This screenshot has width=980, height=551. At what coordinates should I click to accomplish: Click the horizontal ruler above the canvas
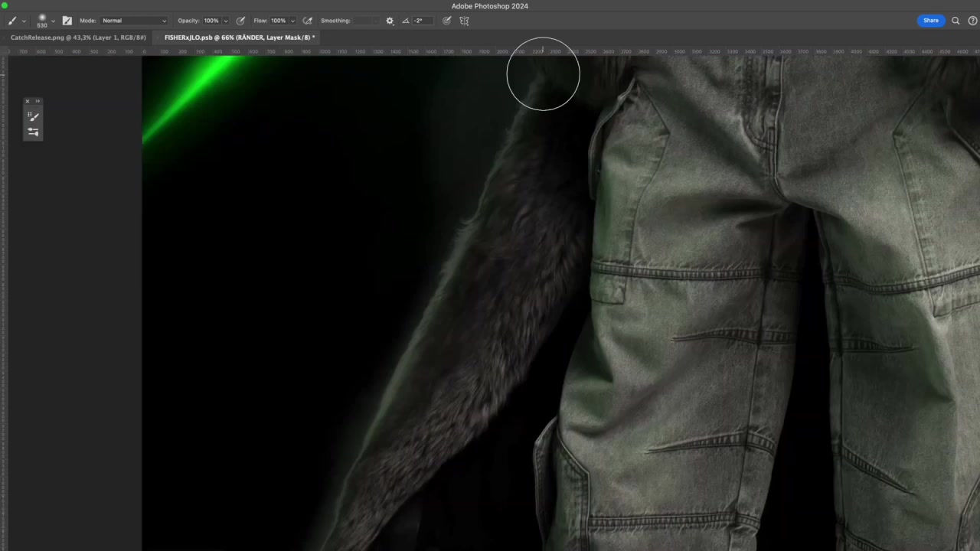[494, 51]
